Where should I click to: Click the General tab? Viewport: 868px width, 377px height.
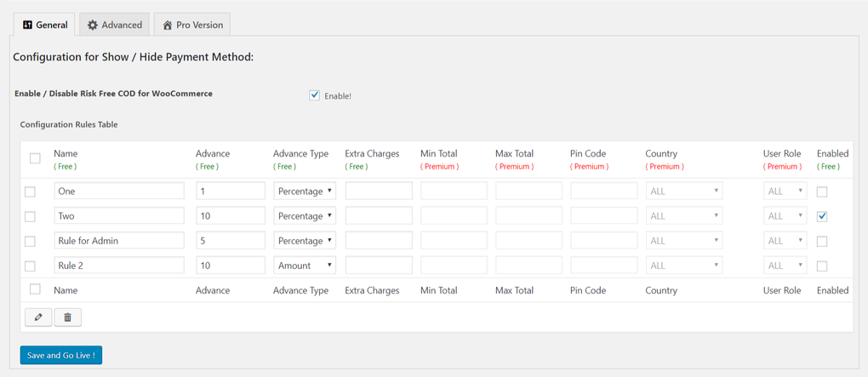click(45, 25)
